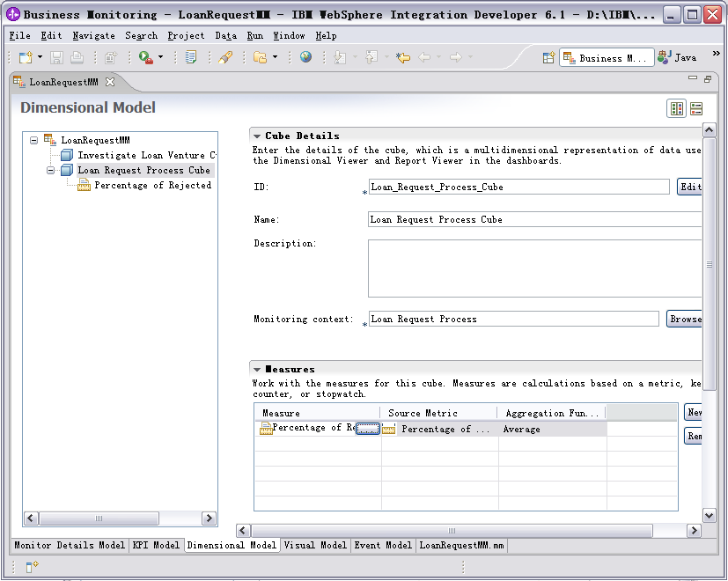Click the Browse button for Monitoring context
The height and width of the screenshot is (581, 728).
point(684,319)
